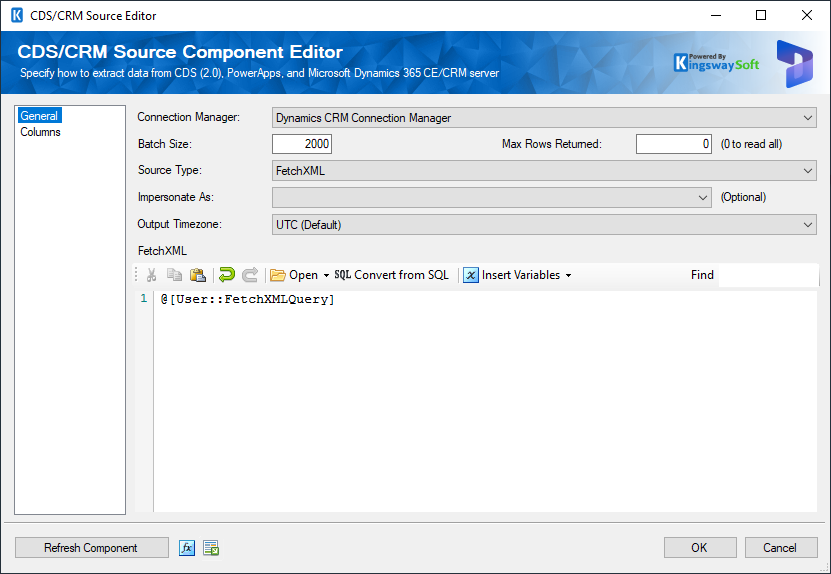Screen dimensions: 831x574
Task: Expand the Insert Variables dropdown arrow
Action: 568,276
